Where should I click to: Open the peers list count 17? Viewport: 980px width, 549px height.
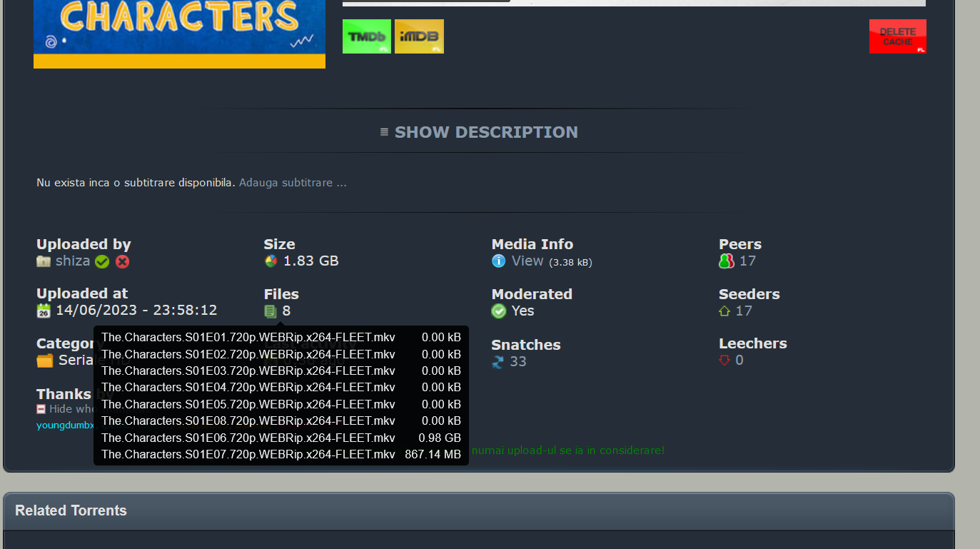click(747, 261)
